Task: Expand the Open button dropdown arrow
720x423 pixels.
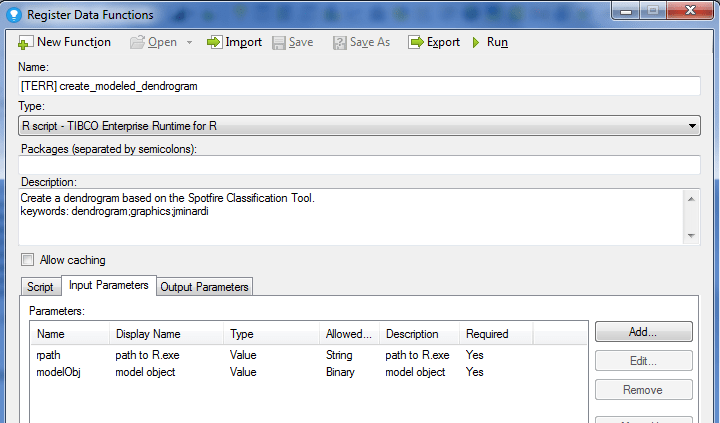Action: 189,43
